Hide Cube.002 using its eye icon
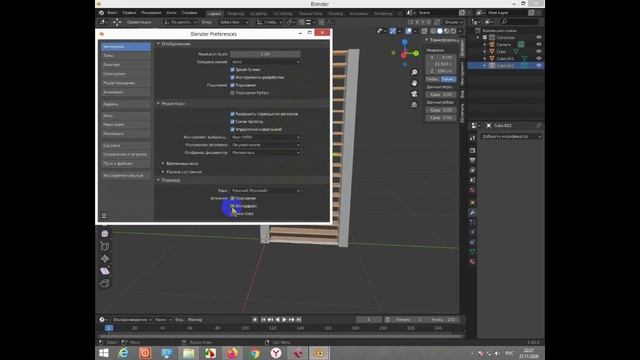Viewport: 640px width, 360px height. (x=539, y=65)
